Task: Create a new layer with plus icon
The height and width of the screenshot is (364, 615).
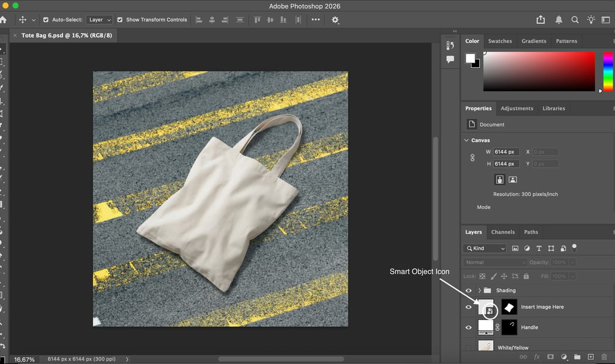Action: (x=590, y=357)
